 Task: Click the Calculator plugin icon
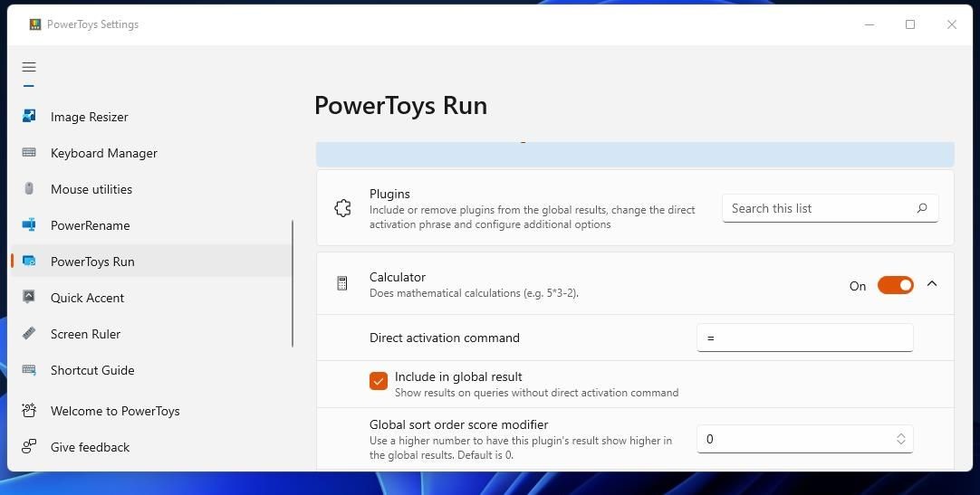(x=341, y=284)
